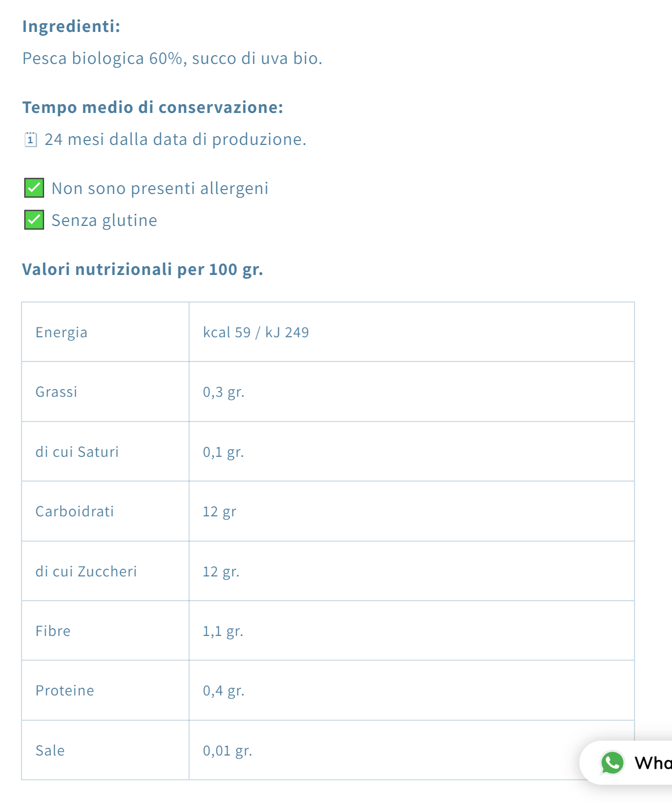Click the Energia row label cell

[x=61, y=332]
